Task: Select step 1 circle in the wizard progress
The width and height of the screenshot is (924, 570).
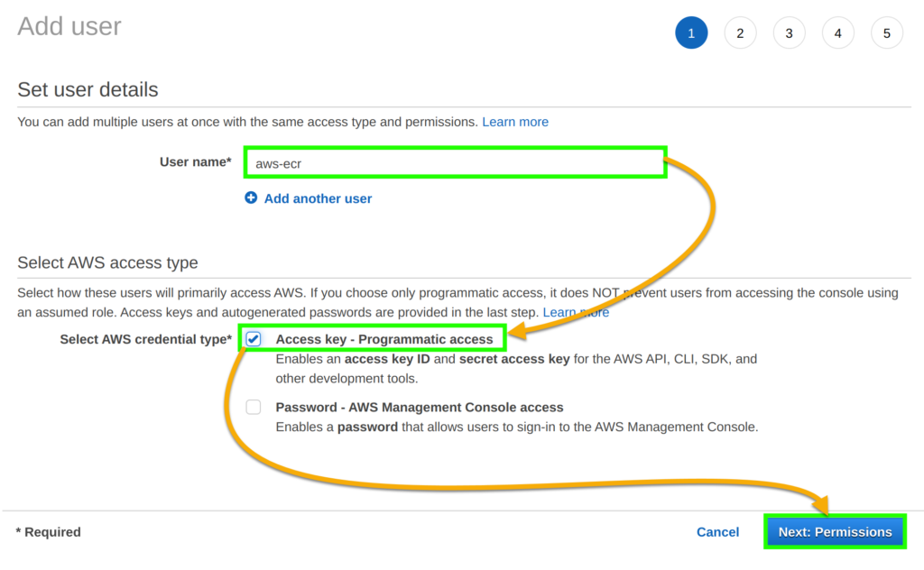Action: [691, 32]
